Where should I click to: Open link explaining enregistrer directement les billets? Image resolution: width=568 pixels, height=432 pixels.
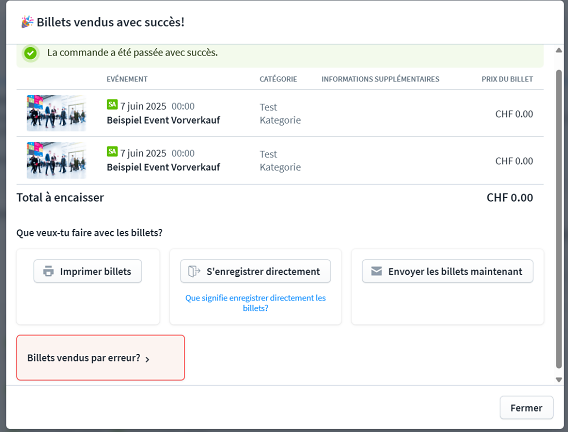click(255, 303)
